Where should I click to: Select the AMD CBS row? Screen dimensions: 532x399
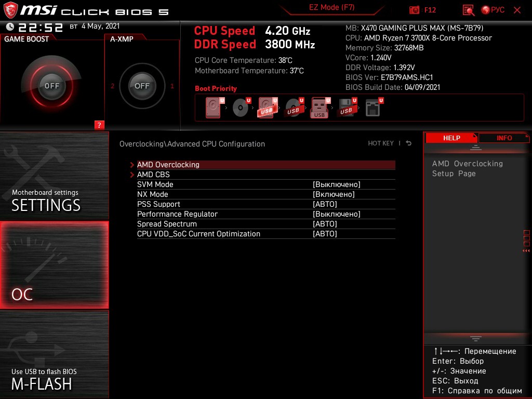pos(266,175)
